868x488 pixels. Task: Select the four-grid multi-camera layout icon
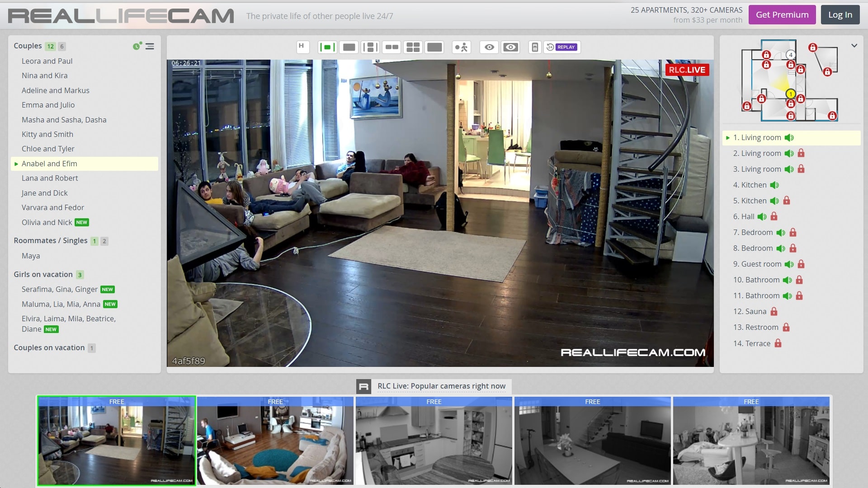(413, 47)
